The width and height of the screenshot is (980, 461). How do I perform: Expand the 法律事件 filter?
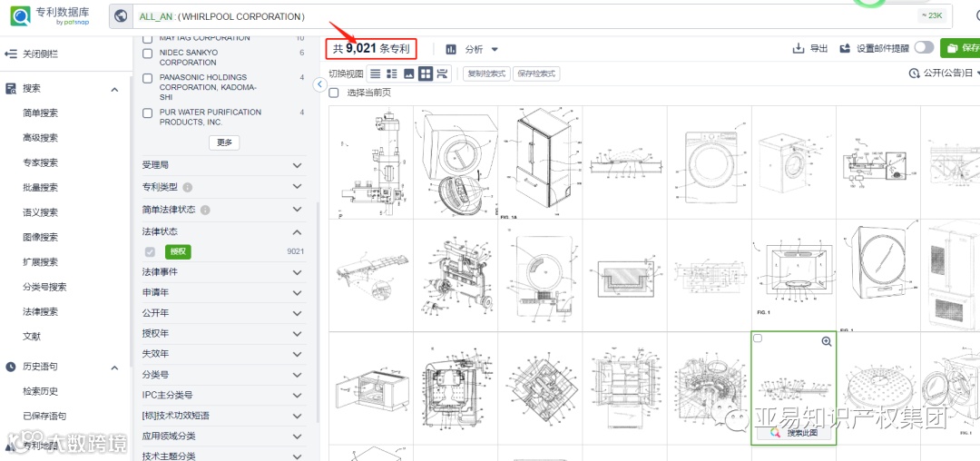tap(298, 272)
